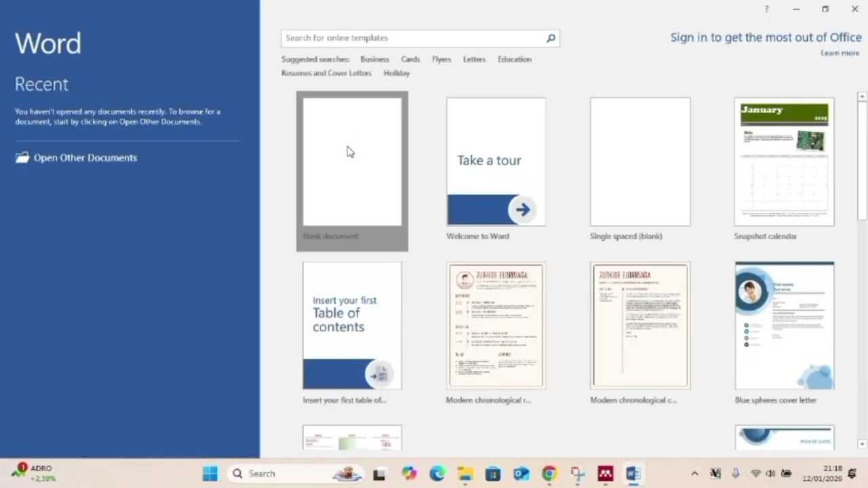Click the Wi-Fi network icon in tray

(755, 473)
